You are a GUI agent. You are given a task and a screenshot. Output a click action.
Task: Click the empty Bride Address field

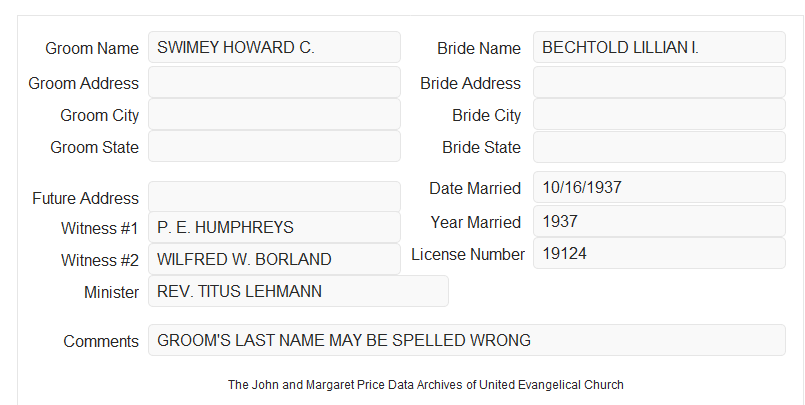[x=659, y=82]
